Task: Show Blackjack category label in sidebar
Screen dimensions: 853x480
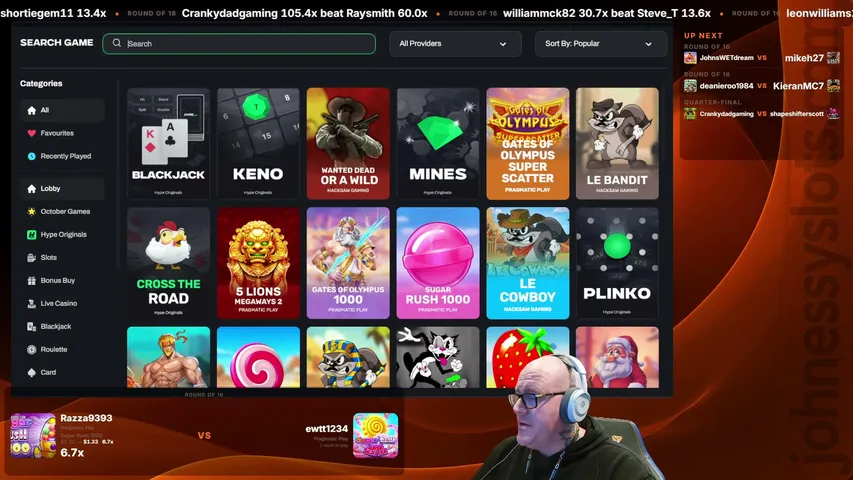Action: click(56, 327)
